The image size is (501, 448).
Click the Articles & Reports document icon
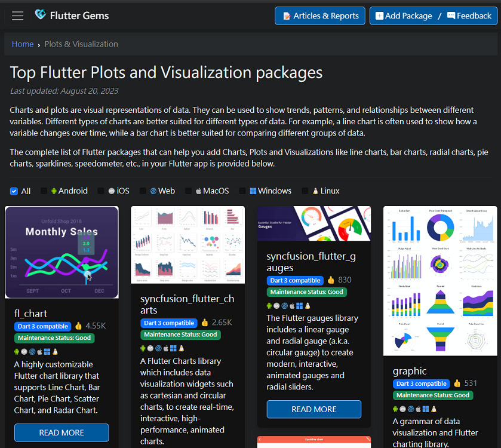[x=287, y=16]
